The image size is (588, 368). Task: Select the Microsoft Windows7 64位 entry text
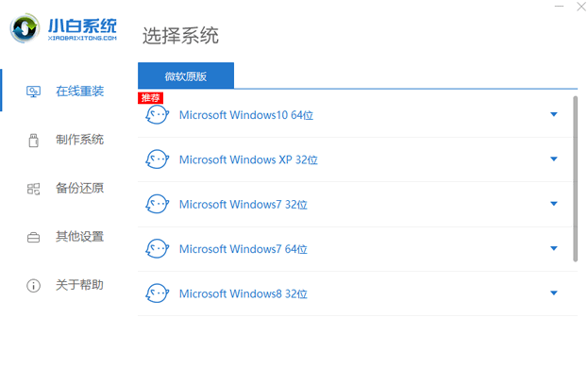pyautogui.click(x=243, y=249)
